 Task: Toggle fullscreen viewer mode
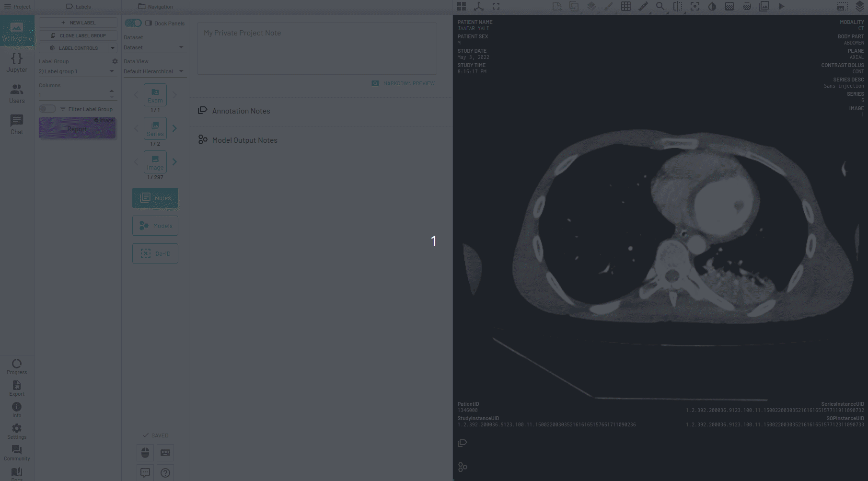(496, 6)
